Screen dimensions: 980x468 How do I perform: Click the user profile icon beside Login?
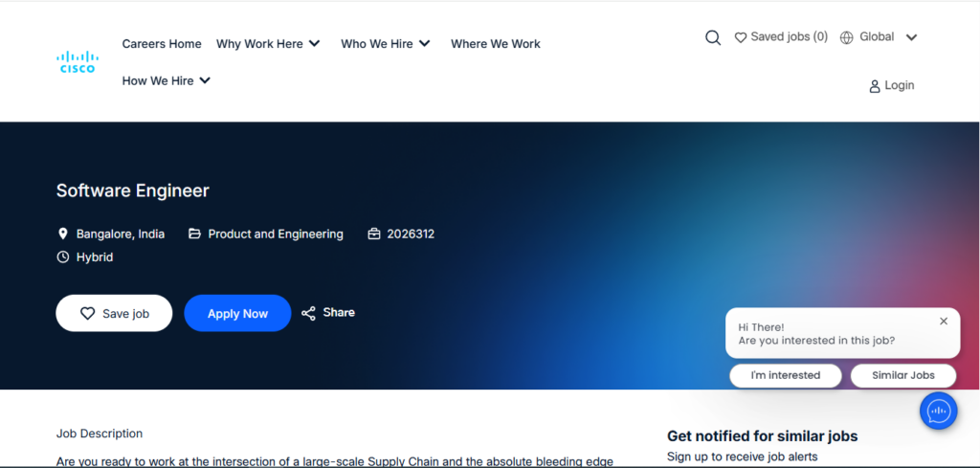pos(875,86)
